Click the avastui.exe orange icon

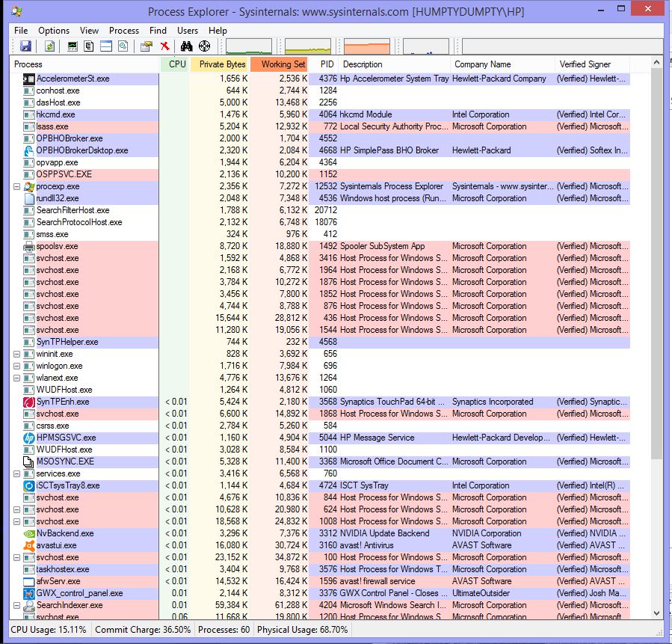(x=28, y=546)
